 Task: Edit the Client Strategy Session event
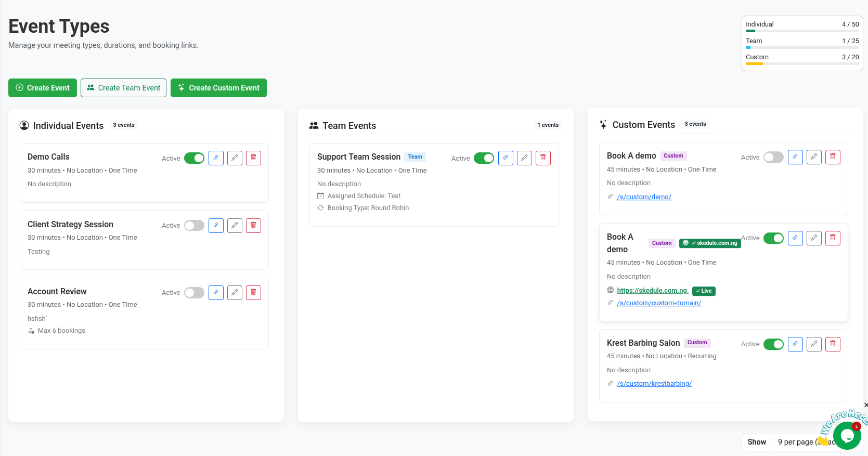pyautogui.click(x=235, y=226)
